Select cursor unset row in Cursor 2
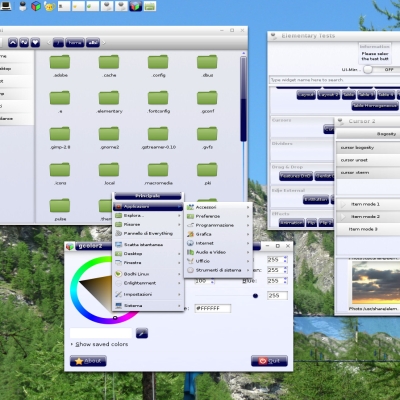The image size is (400, 400). pyautogui.click(x=368, y=160)
